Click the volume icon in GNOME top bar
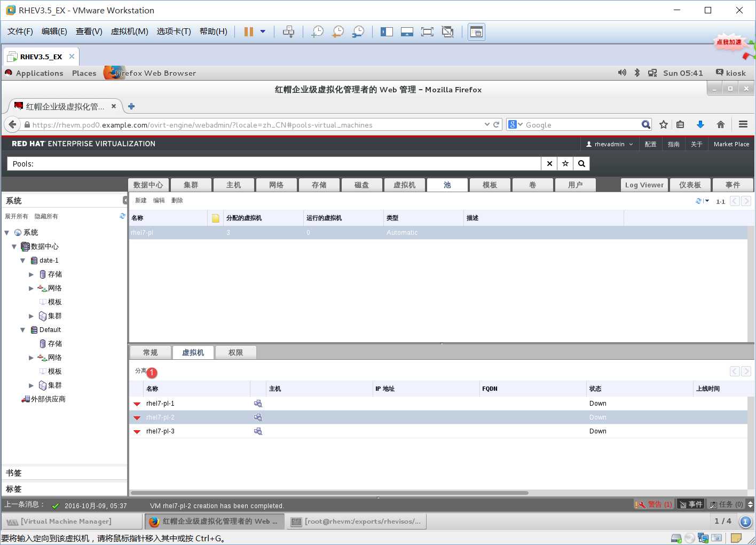Viewport: 756px width, 545px height. 622,73
